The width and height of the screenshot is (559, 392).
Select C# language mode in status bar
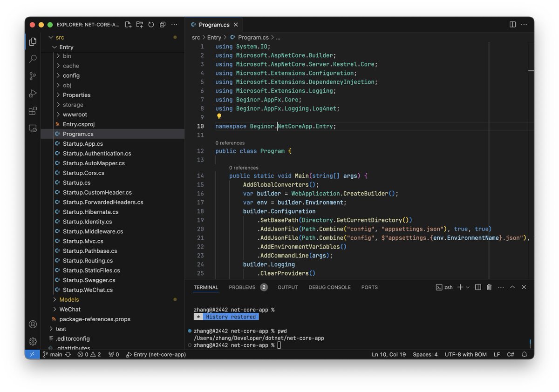(511, 354)
